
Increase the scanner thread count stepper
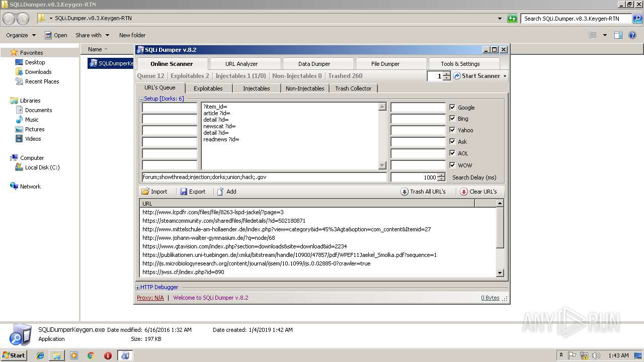pos(447,73)
